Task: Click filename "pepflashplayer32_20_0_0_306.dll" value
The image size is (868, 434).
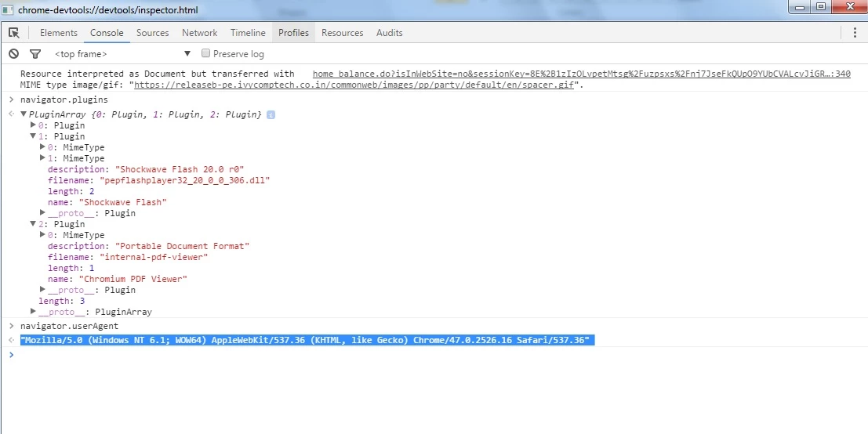Action: click(185, 180)
